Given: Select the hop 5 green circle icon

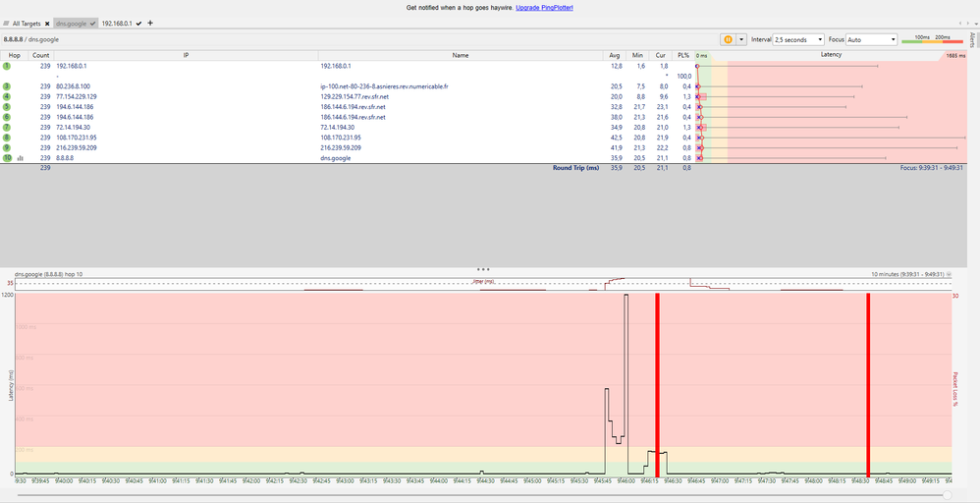Looking at the screenshot, I should [x=7, y=107].
